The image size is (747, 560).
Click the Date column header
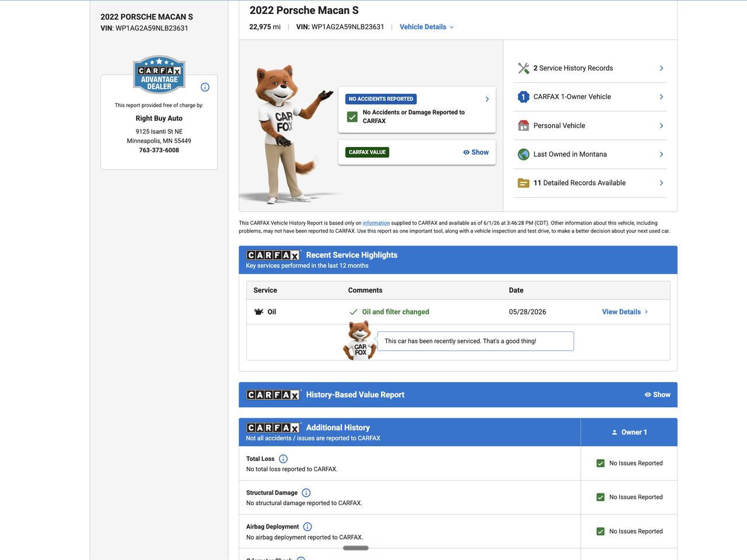tap(516, 290)
